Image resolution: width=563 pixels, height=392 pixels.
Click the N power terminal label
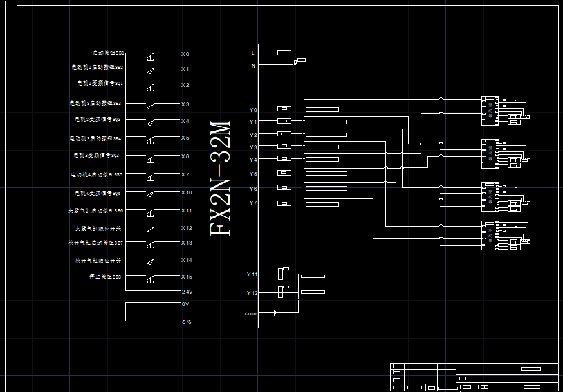click(x=254, y=66)
